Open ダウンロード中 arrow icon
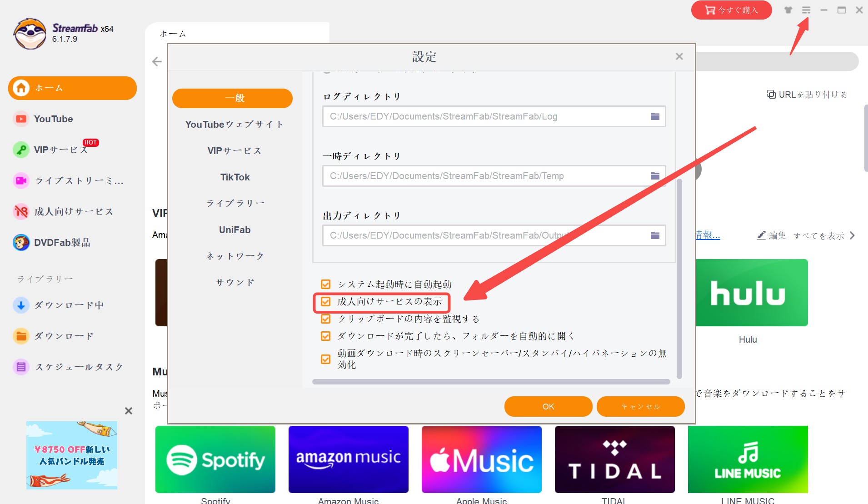868x504 pixels. point(21,305)
